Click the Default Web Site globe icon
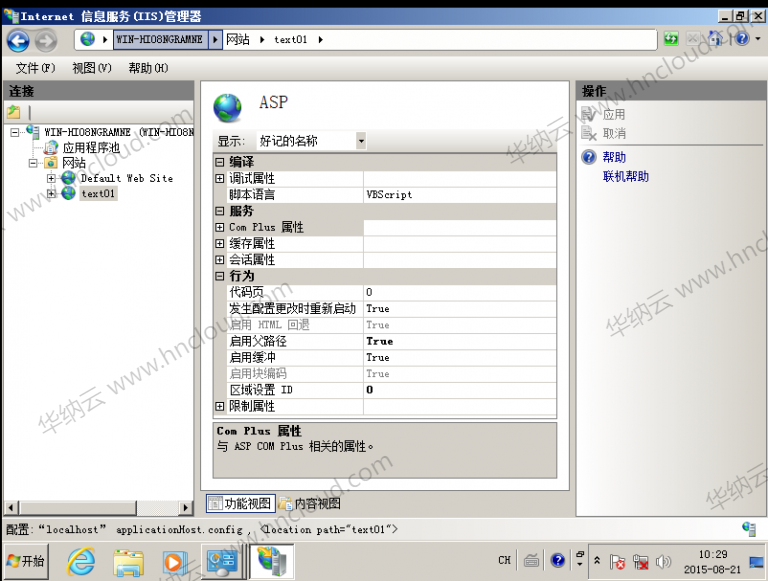The image size is (768, 581). [68, 178]
